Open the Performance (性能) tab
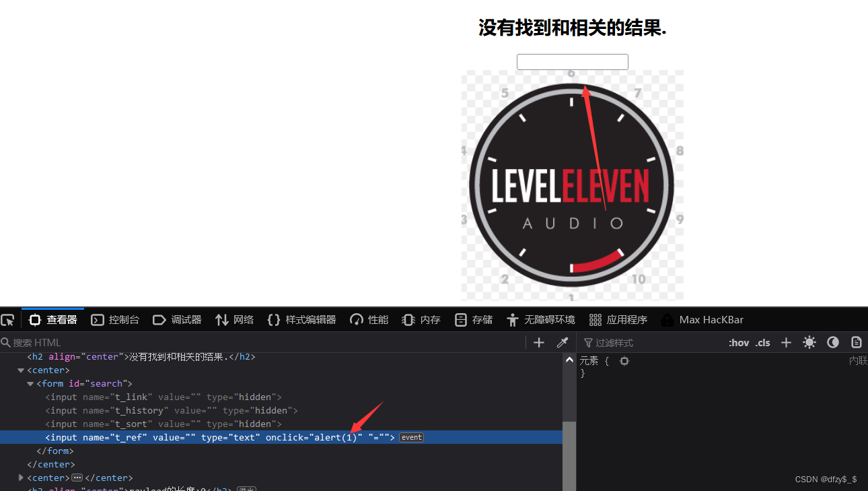This screenshot has width=868, height=491. pos(369,320)
